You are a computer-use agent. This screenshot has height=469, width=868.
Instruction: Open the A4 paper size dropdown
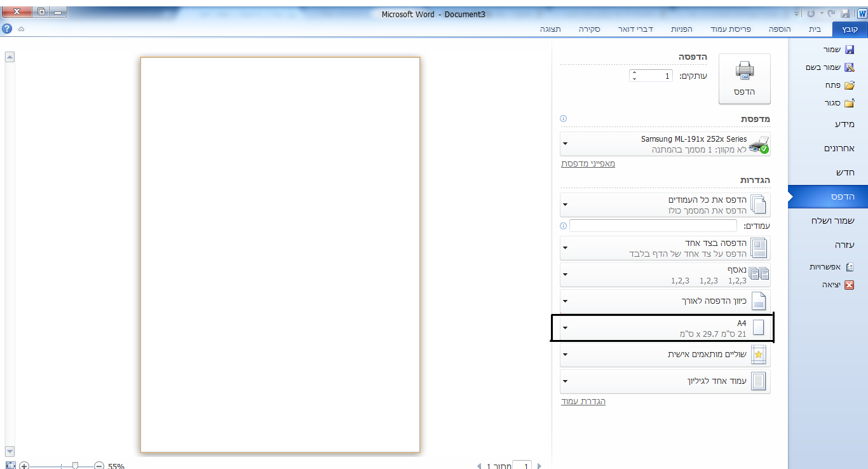(x=665, y=328)
